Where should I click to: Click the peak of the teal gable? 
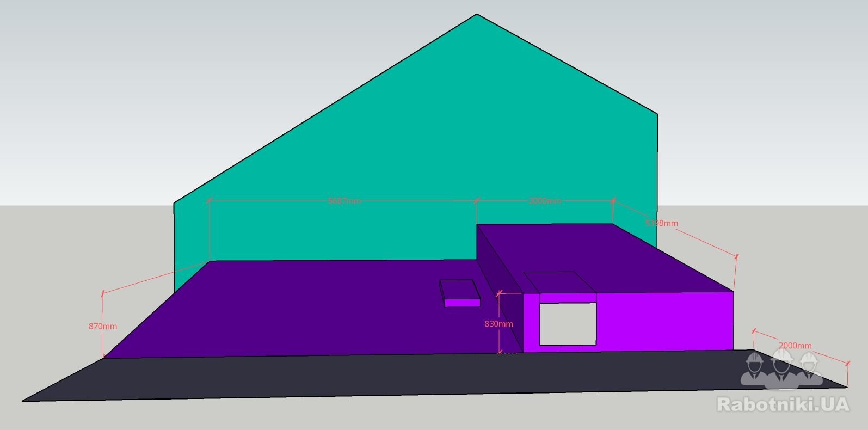click(477, 16)
